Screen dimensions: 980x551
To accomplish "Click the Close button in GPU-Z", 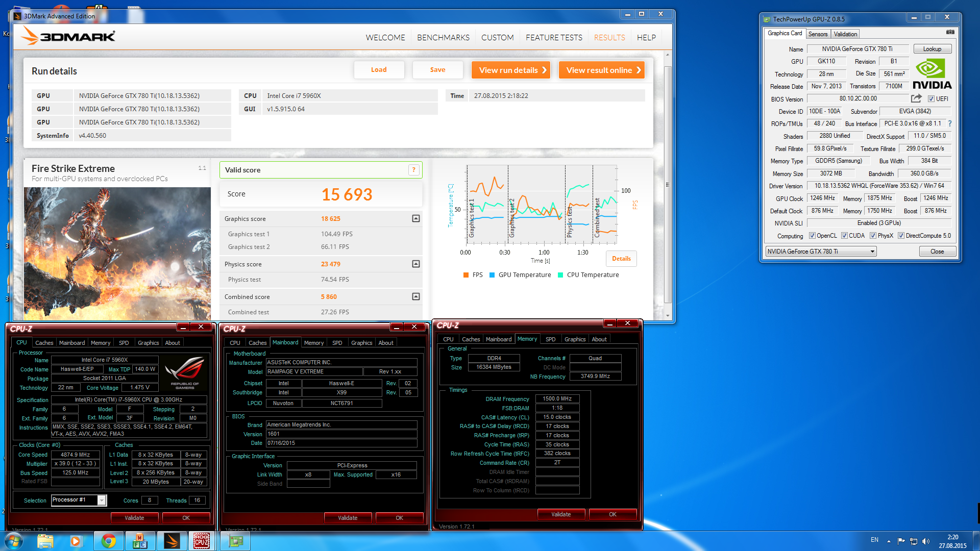I will pos(937,251).
